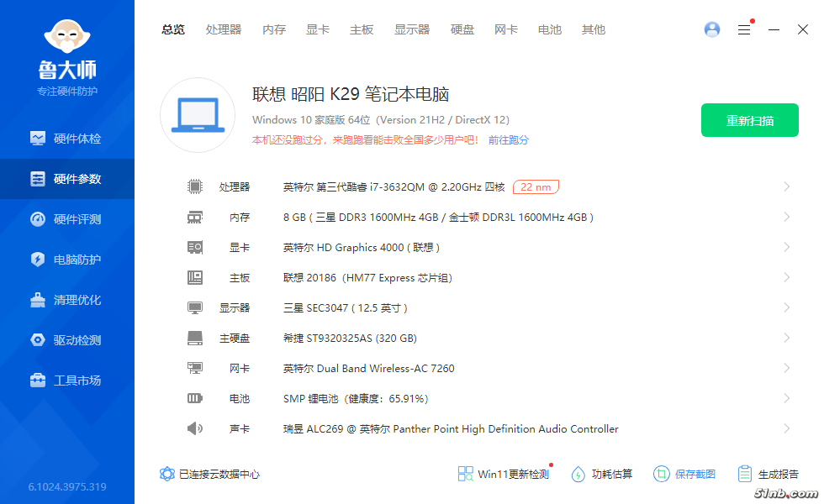824x504 pixels.
Task: Open 功耗估算 power estimate tool
Action: [602, 474]
